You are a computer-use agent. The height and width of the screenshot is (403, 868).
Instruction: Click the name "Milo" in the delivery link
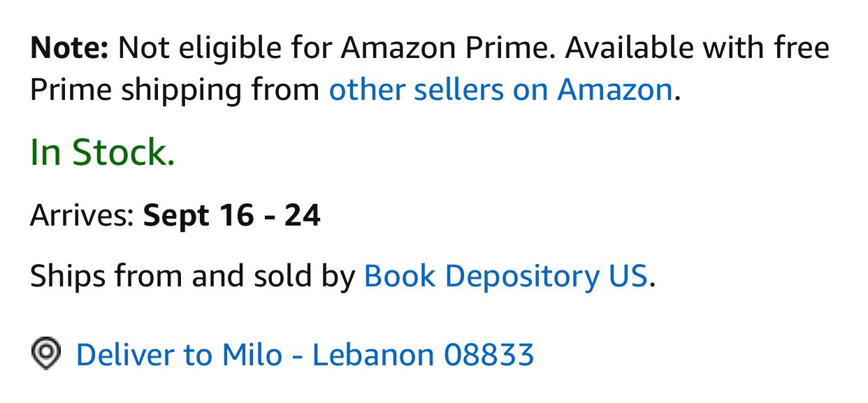click(x=252, y=355)
